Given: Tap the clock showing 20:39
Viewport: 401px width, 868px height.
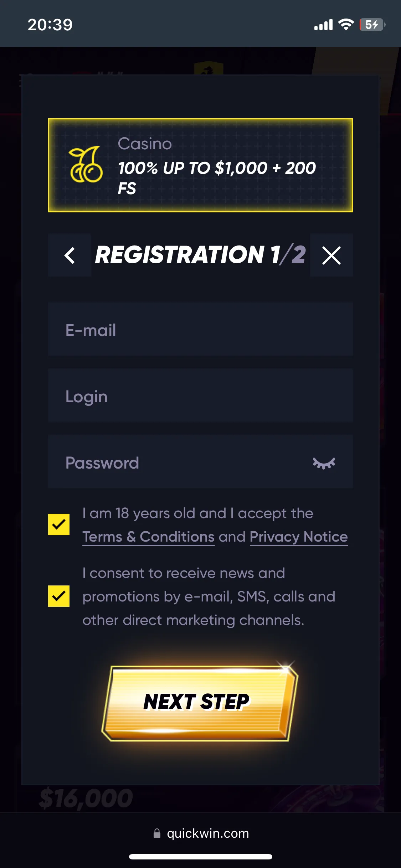Looking at the screenshot, I should (x=50, y=25).
